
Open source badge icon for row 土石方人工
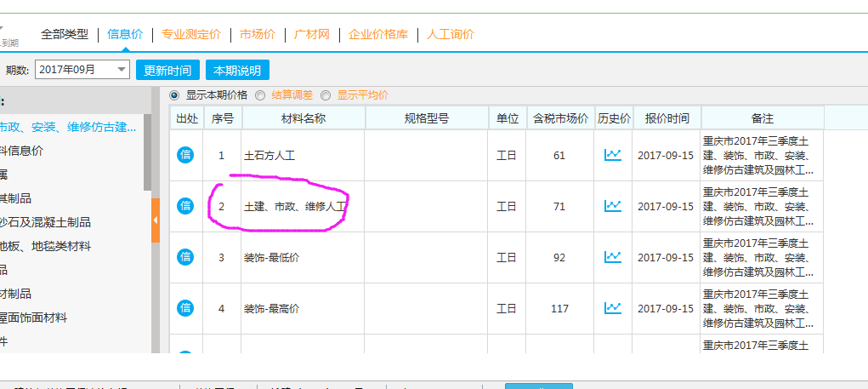tap(185, 155)
